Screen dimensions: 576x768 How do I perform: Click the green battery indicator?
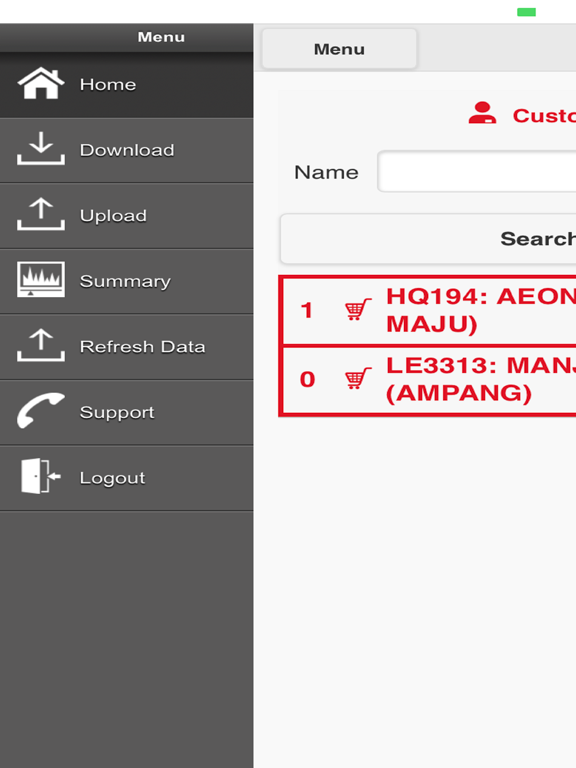527,12
